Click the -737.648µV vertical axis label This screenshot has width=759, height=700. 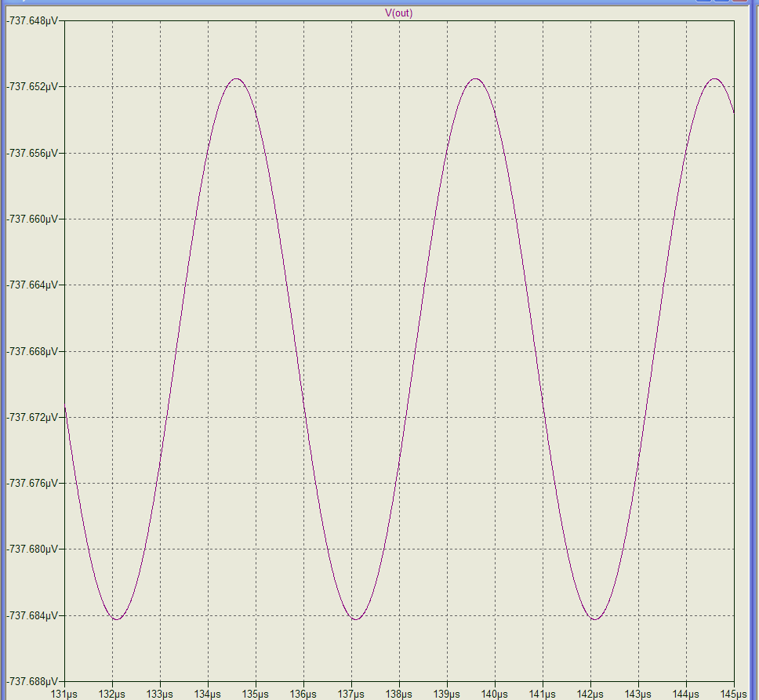click(x=32, y=21)
